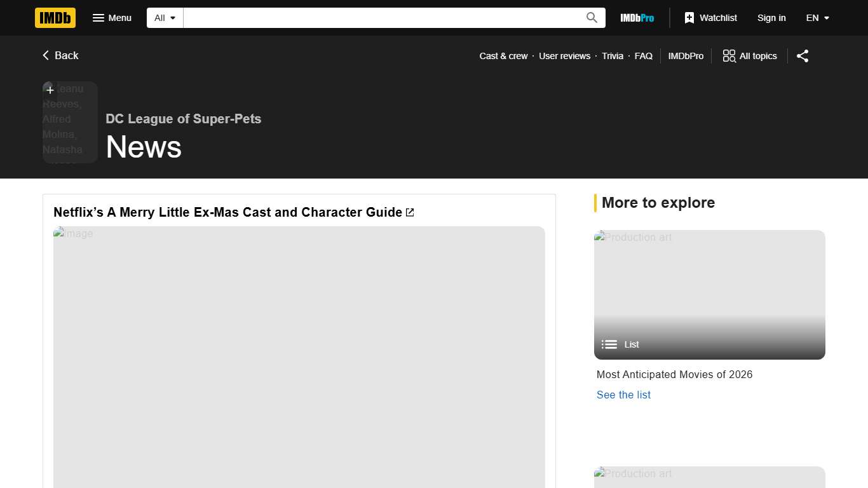Image resolution: width=868 pixels, height=488 pixels.
Task: Open IMDbPro from the header logo
Action: pos(637,18)
